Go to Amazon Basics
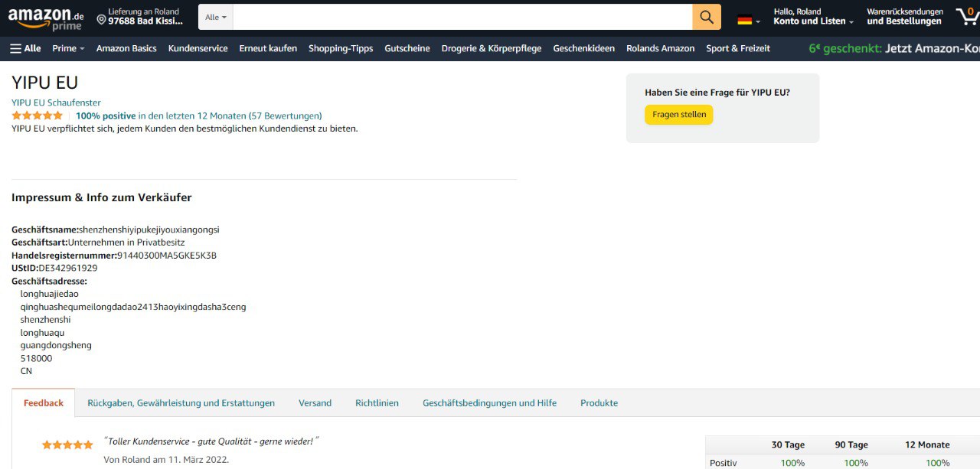980x469 pixels. (x=126, y=48)
